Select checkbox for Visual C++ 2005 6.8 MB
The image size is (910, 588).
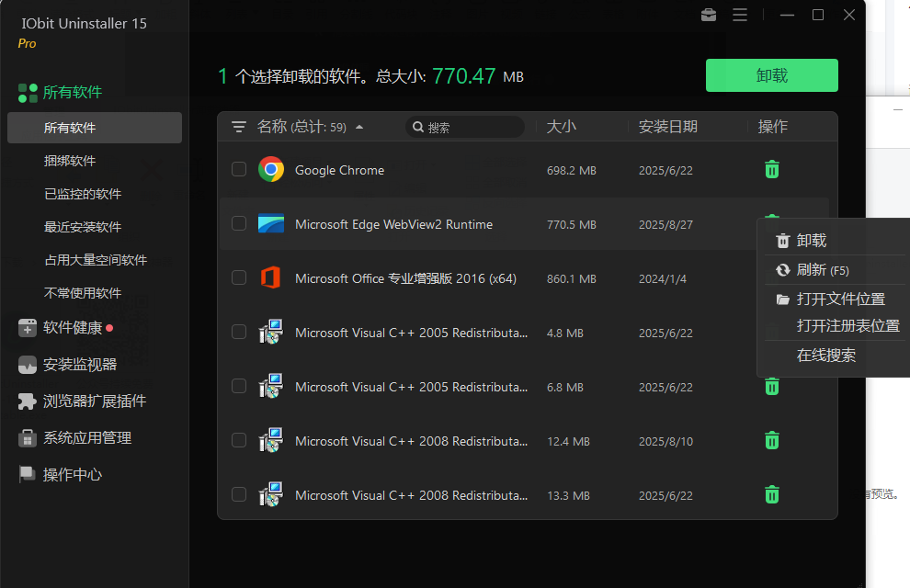pos(238,386)
